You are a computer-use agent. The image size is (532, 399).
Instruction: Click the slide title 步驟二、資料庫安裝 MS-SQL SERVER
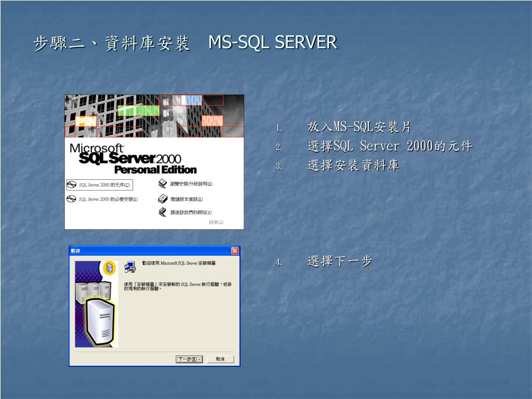click(185, 43)
